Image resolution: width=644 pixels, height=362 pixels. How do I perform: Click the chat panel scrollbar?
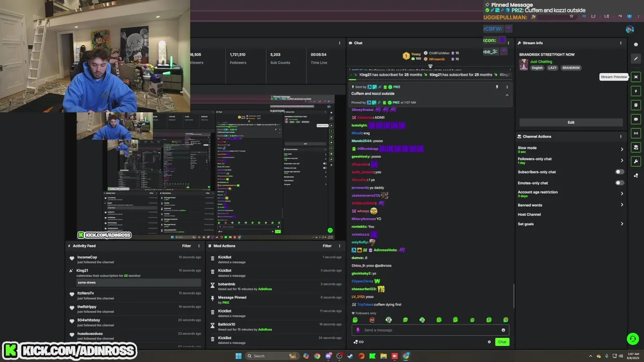514,296
